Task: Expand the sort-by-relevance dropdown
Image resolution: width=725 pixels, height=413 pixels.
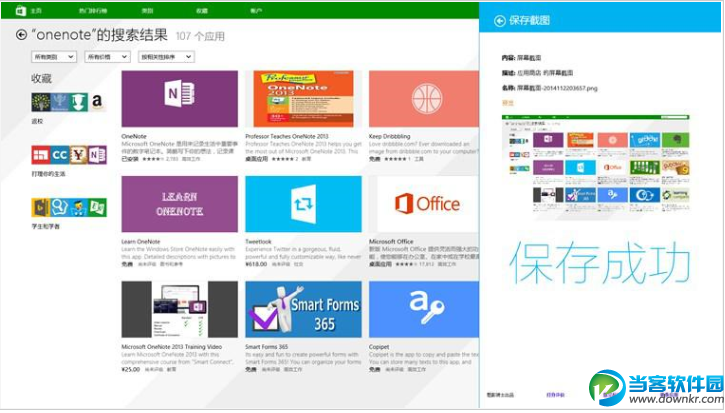Action: [166, 57]
